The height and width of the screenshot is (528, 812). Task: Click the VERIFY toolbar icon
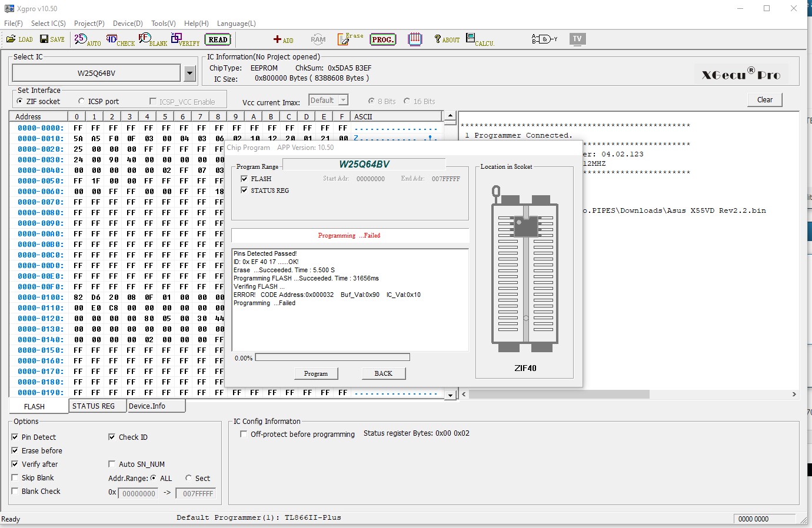[x=185, y=40]
